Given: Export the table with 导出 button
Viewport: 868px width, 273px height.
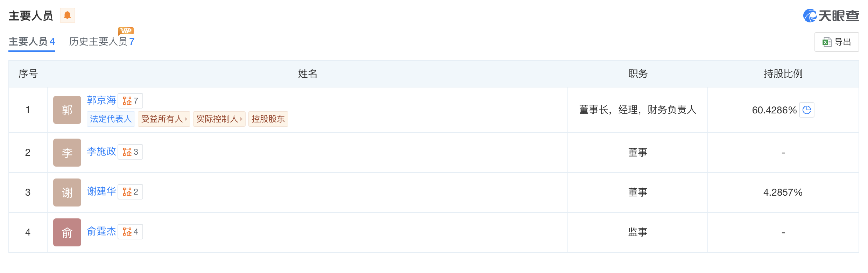Looking at the screenshot, I should tap(837, 42).
